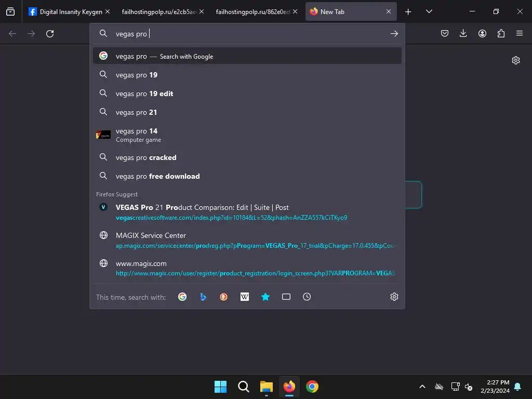The width and height of the screenshot is (532, 399).
Task: Switch to failhostingpolp.ru/e2cb5ae tab
Action: click(163, 11)
